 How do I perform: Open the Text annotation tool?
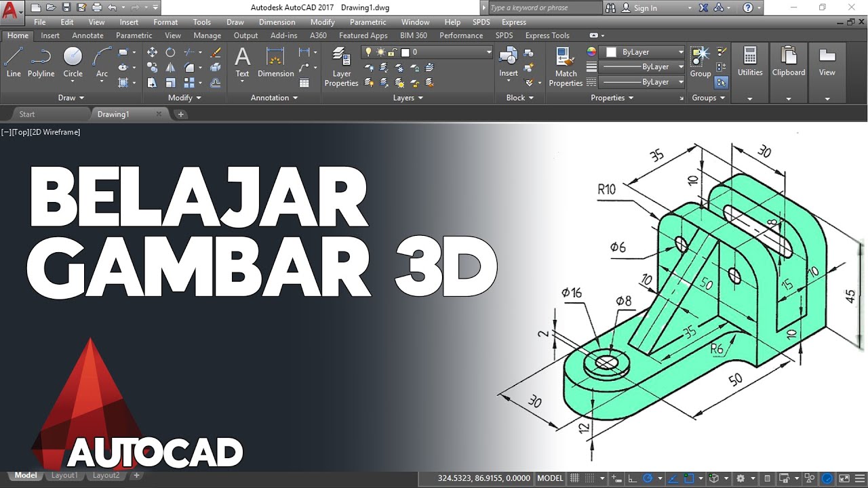tap(242, 62)
